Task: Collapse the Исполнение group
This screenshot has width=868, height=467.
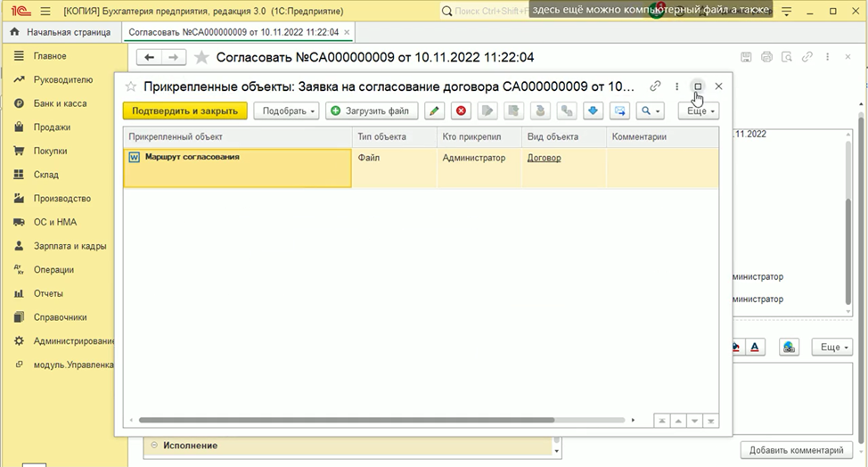Action: (x=154, y=446)
